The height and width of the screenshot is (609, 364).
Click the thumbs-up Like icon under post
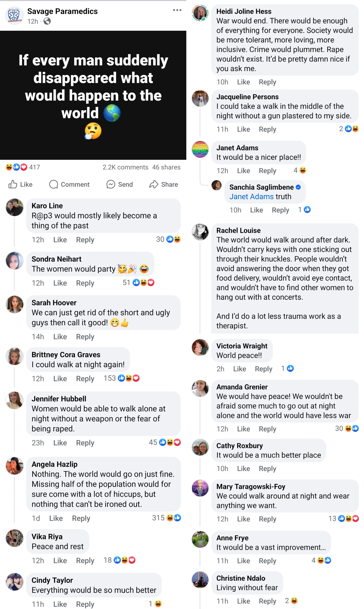pos(13,184)
